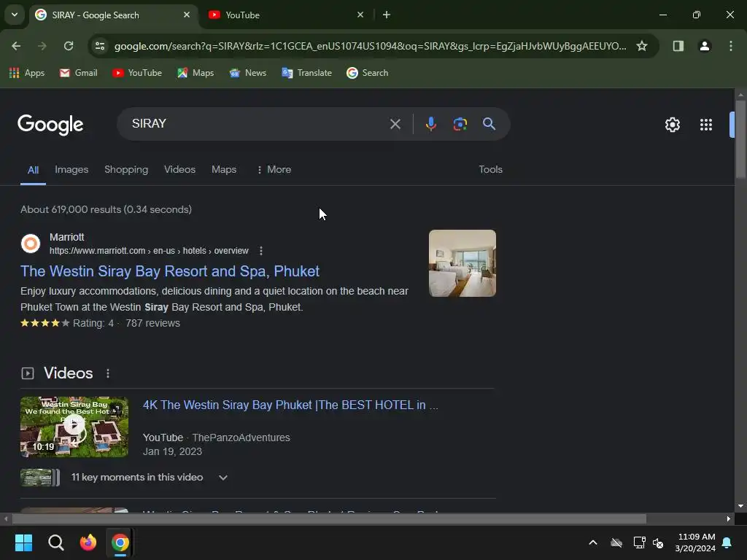Show hidden system tray icons
The width and height of the screenshot is (747, 560).
(x=593, y=542)
